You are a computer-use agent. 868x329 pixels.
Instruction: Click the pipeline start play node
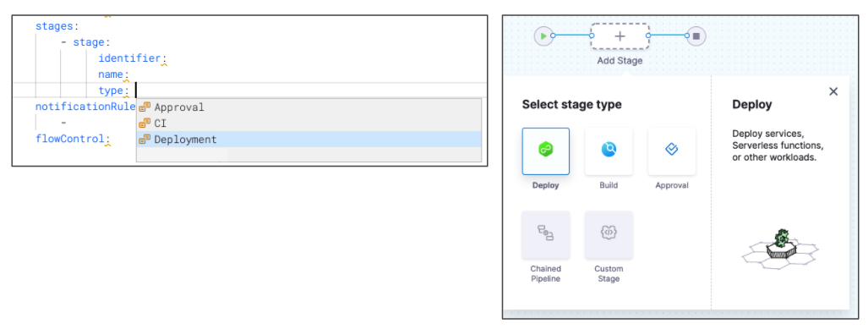click(543, 36)
